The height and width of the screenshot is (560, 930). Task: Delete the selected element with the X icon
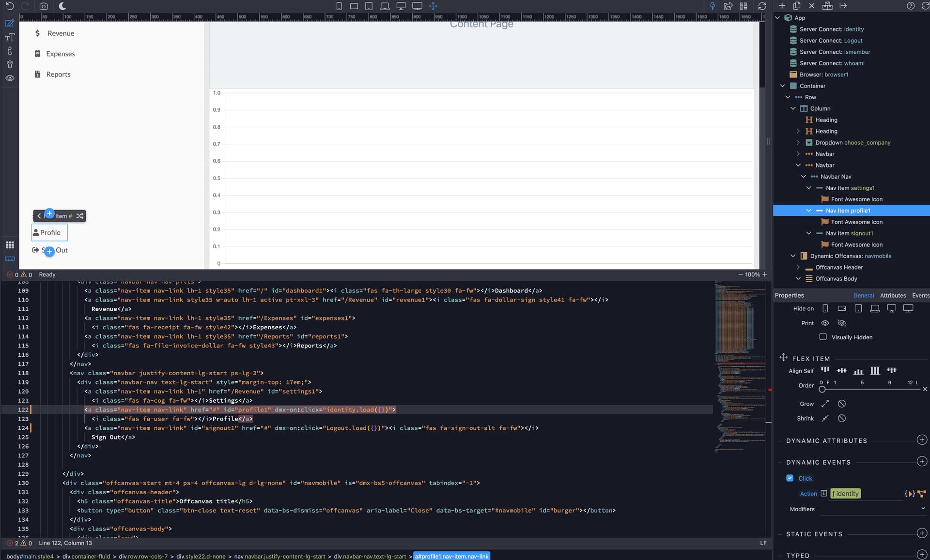click(812, 6)
